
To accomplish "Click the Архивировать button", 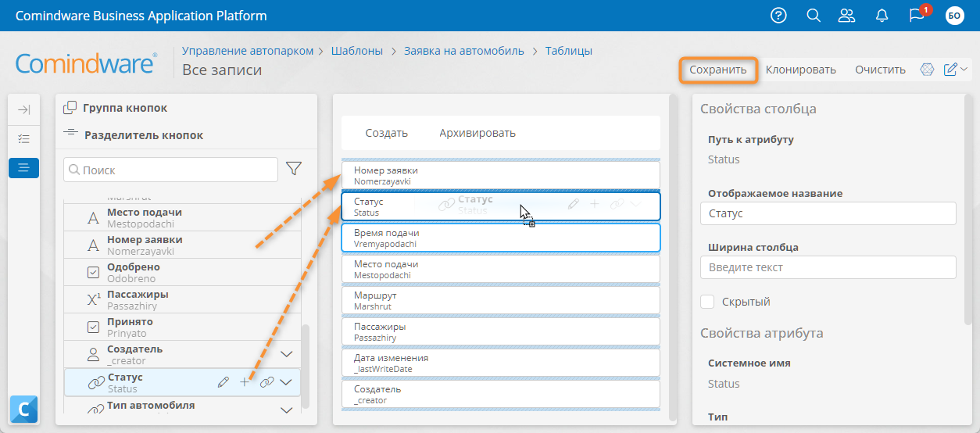I will pyautogui.click(x=477, y=133).
